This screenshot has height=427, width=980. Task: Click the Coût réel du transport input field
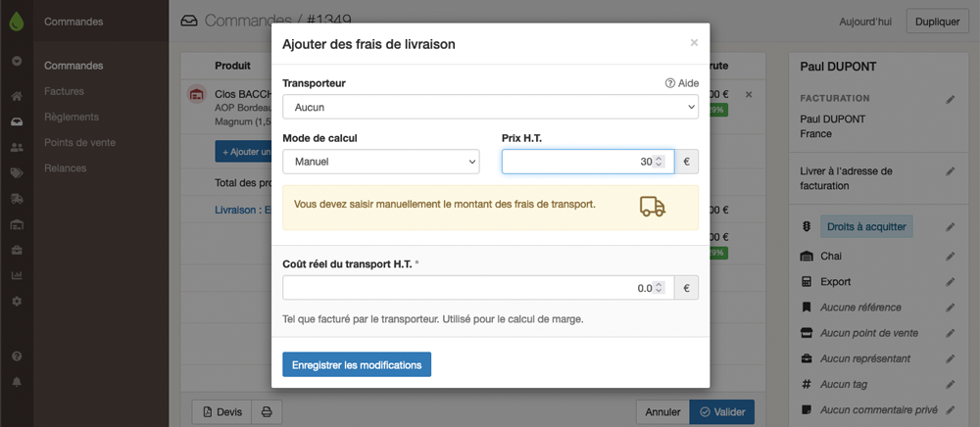point(478,288)
